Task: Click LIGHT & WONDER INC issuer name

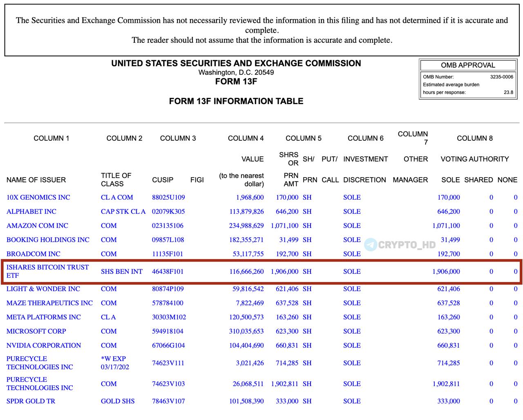Action: (x=43, y=289)
